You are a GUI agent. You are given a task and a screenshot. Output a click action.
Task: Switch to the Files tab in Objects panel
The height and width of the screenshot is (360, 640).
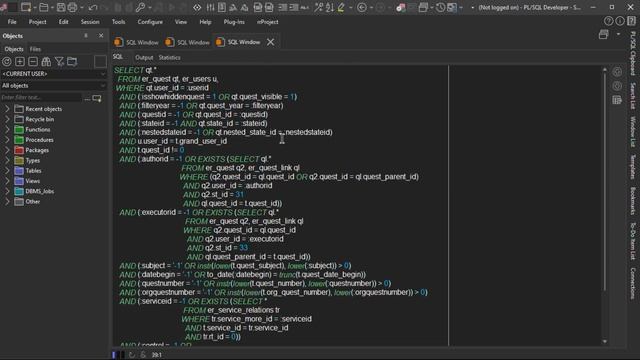click(x=35, y=49)
